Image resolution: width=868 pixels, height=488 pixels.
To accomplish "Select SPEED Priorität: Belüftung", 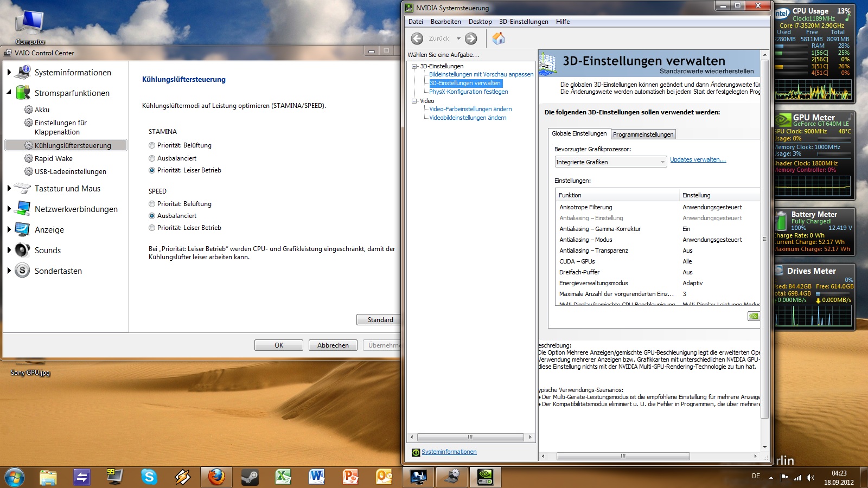I will 152,204.
